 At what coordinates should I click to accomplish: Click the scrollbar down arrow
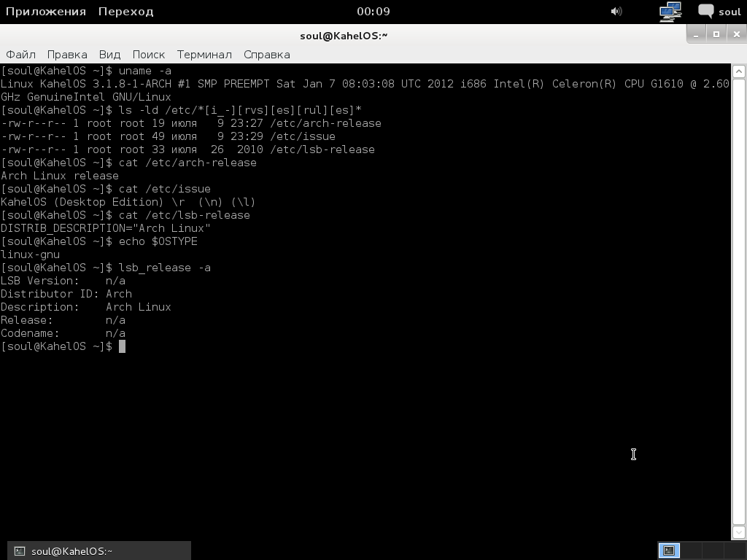point(739,532)
